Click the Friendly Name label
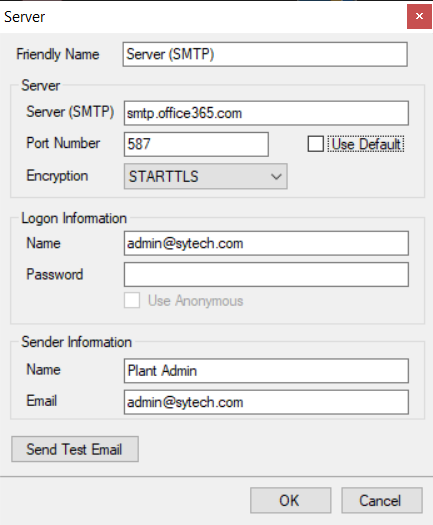Viewport: 433px width, 525px height. (x=58, y=54)
